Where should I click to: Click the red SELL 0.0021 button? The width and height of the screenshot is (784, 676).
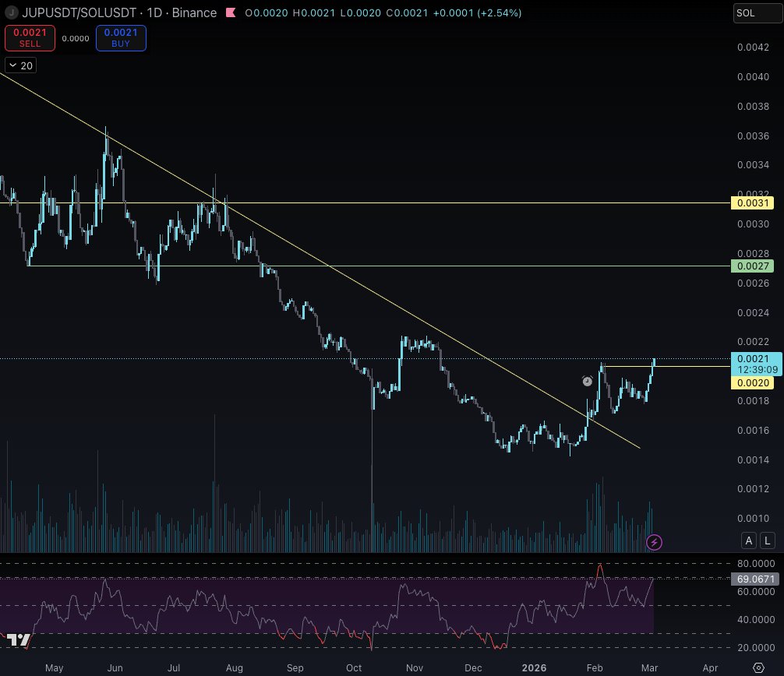(x=30, y=38)
